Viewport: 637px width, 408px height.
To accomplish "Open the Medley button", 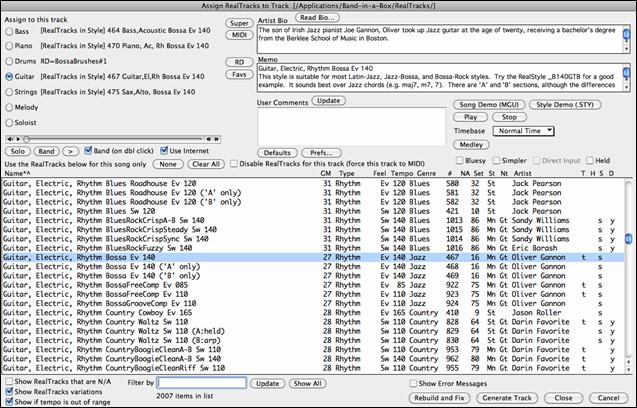I will pos(471,145).
